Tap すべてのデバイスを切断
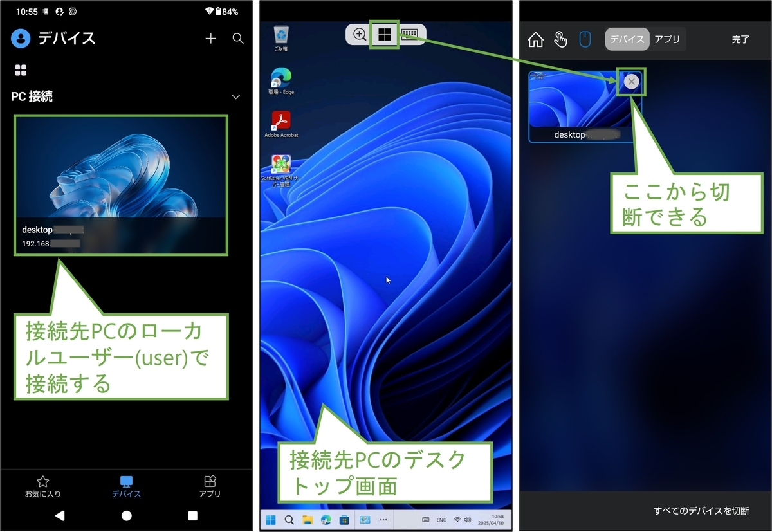Screen dimensions: 772x532 [701, 511]
